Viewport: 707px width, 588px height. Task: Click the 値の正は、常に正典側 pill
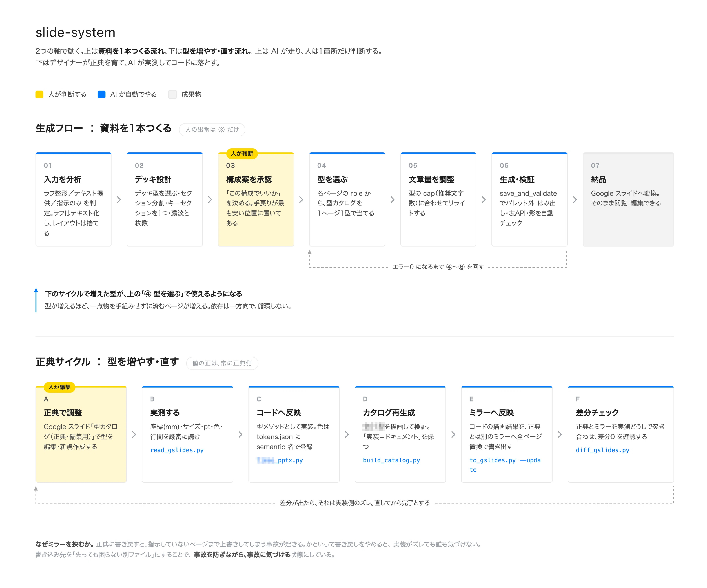pos(222,363)
